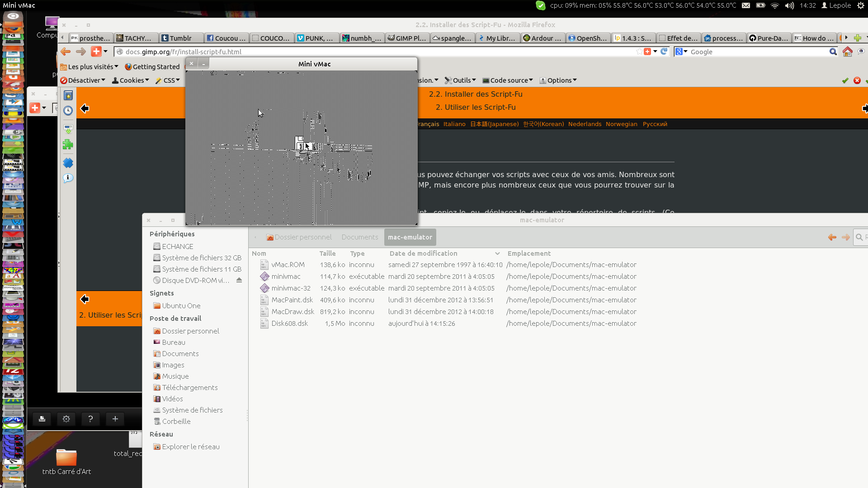The width and height of the screenshot is (868, 488).
Task: Sort by Date de modification column header
Action: click(423, 253)
